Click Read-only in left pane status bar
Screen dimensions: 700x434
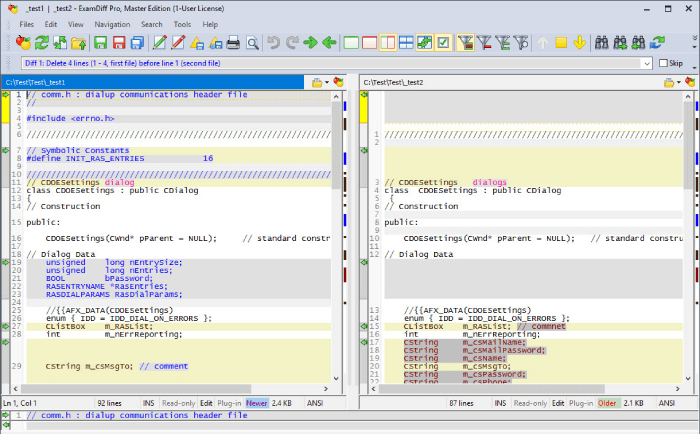179,403
